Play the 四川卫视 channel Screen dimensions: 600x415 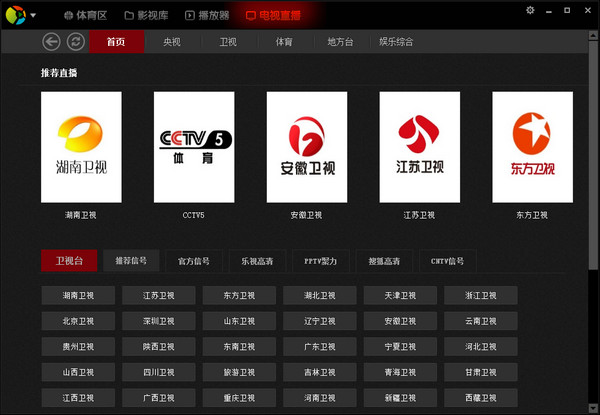(x=159, y=372)
